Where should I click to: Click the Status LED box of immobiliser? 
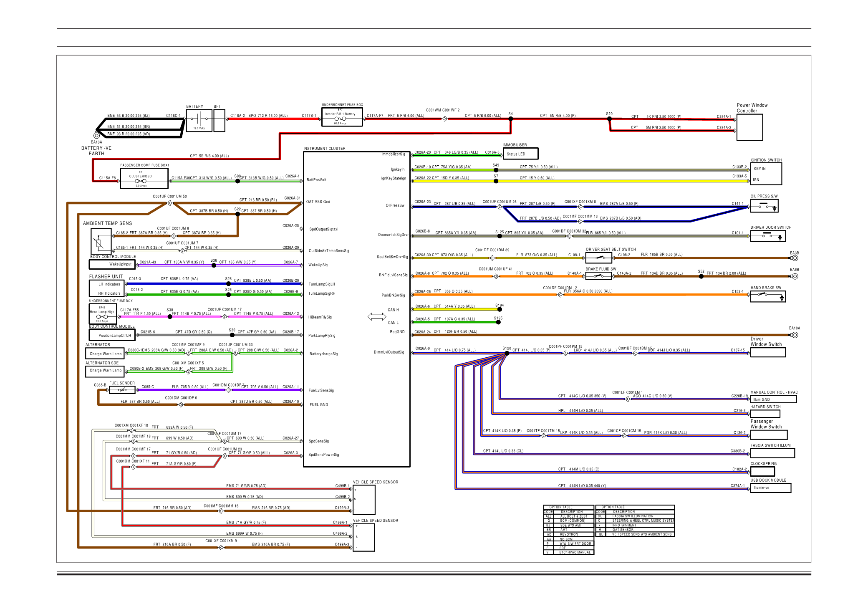[x=520, y=154]
